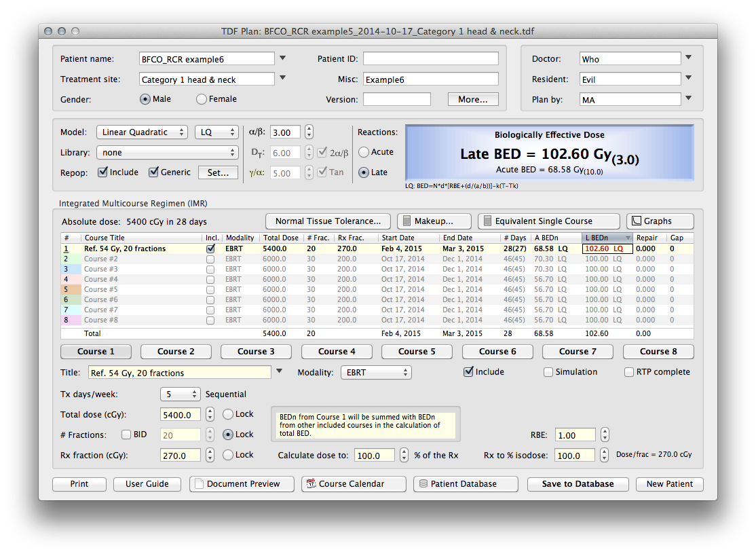This screenshot has width=756, height=554.
Task: Open Equivalent Single Course tool
Action: point(548,221)
